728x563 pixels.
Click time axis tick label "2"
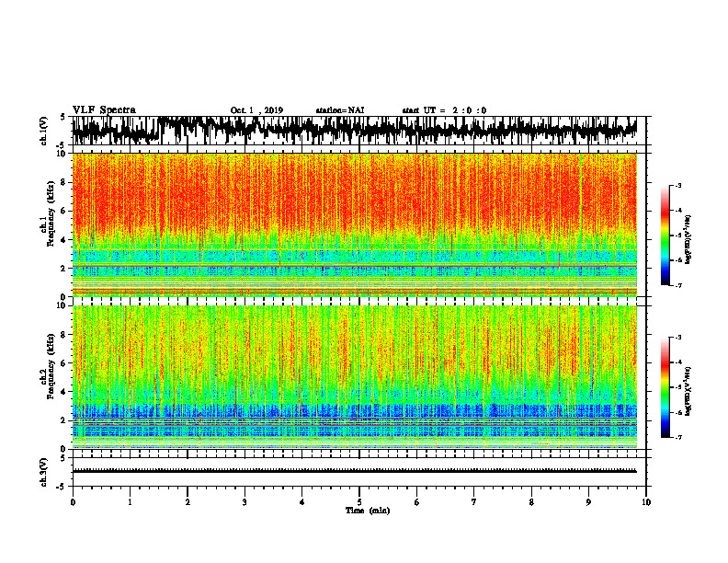click(188, 502)
